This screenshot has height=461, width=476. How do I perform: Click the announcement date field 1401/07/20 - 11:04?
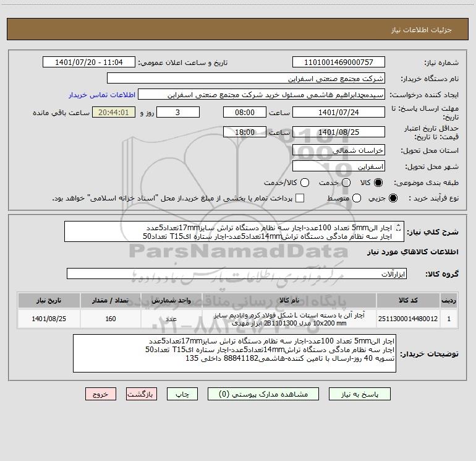[x=89, y=62]
